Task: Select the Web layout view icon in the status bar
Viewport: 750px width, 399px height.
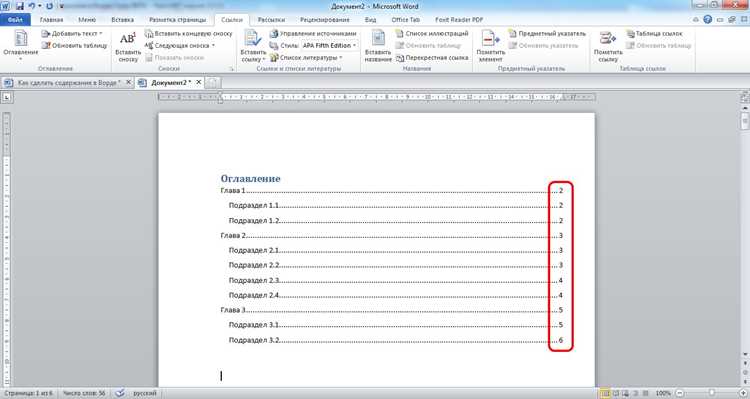Action: tap(625, 393)
